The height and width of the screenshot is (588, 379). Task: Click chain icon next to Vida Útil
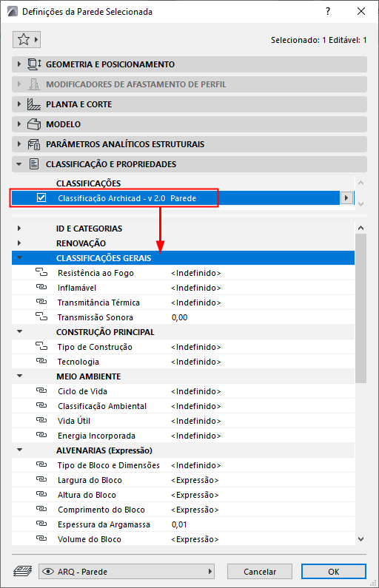tap(41, 420)
